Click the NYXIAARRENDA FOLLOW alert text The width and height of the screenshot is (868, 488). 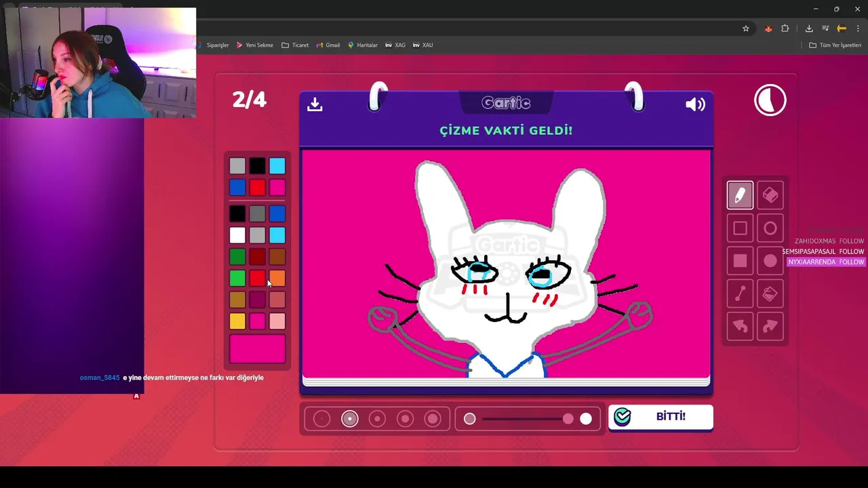[x=825, y=262]
